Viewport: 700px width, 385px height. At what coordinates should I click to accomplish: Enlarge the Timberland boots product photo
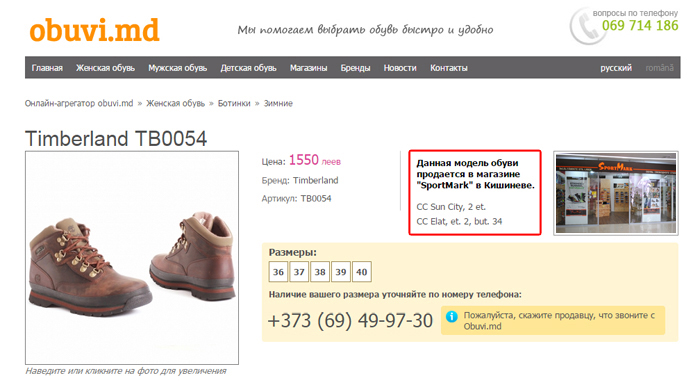point(132,258)
